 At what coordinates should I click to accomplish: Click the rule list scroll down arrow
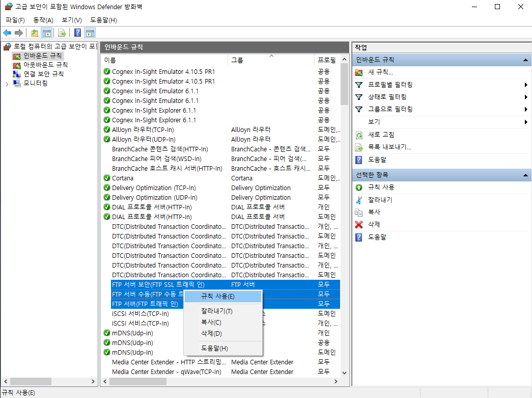[344, 373]
